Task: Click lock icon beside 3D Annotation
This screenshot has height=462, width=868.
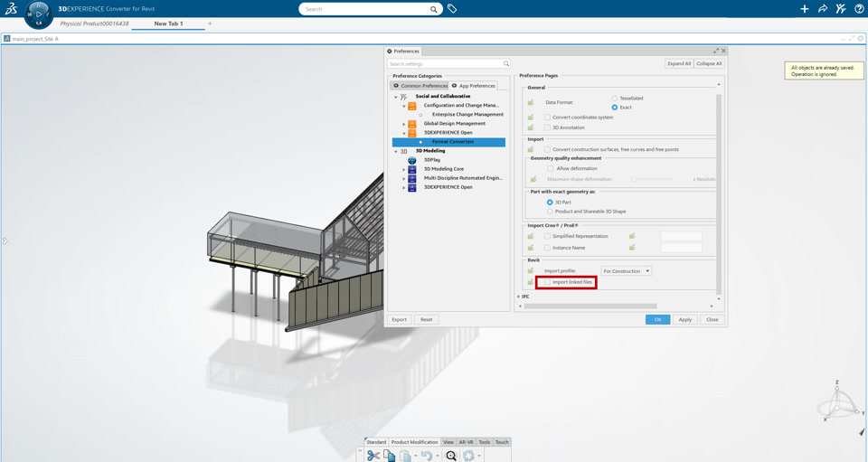Action: pos(531,127)
